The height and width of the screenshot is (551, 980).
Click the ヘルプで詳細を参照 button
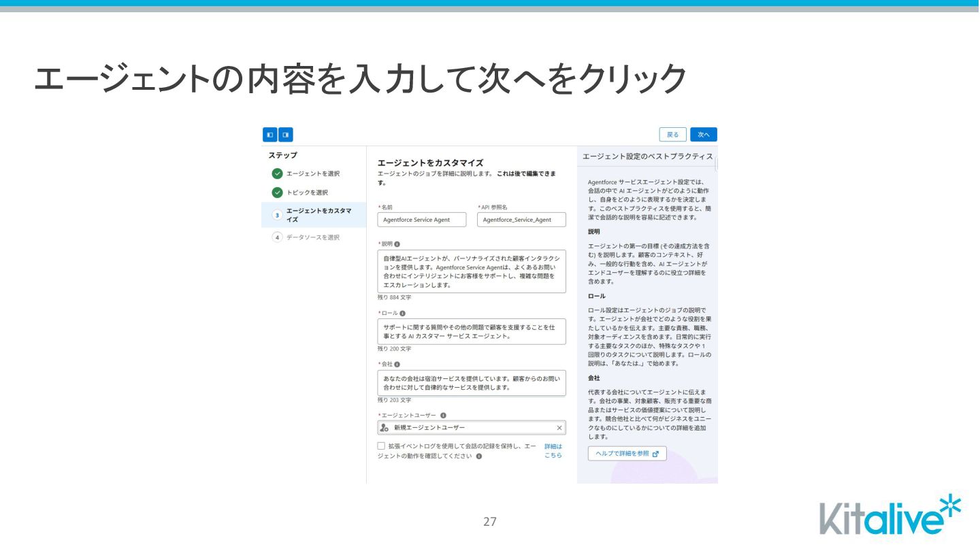[x=627, y=454]
